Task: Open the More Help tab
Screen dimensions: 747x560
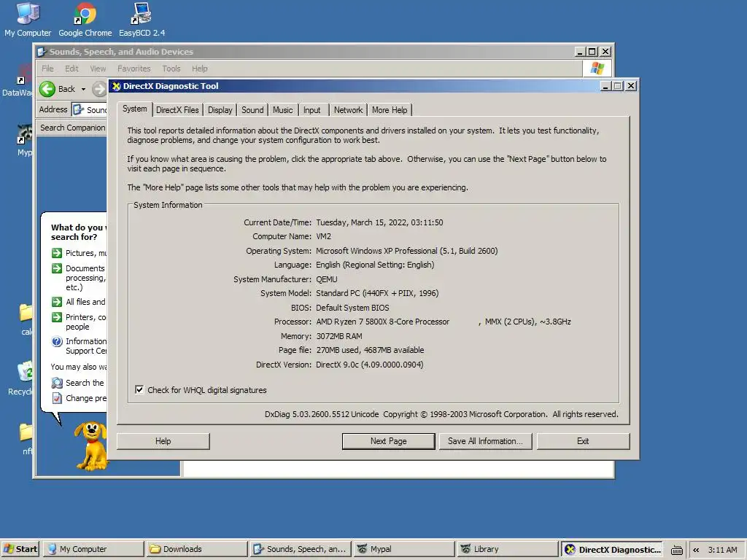Action: [x=390, y=110]
